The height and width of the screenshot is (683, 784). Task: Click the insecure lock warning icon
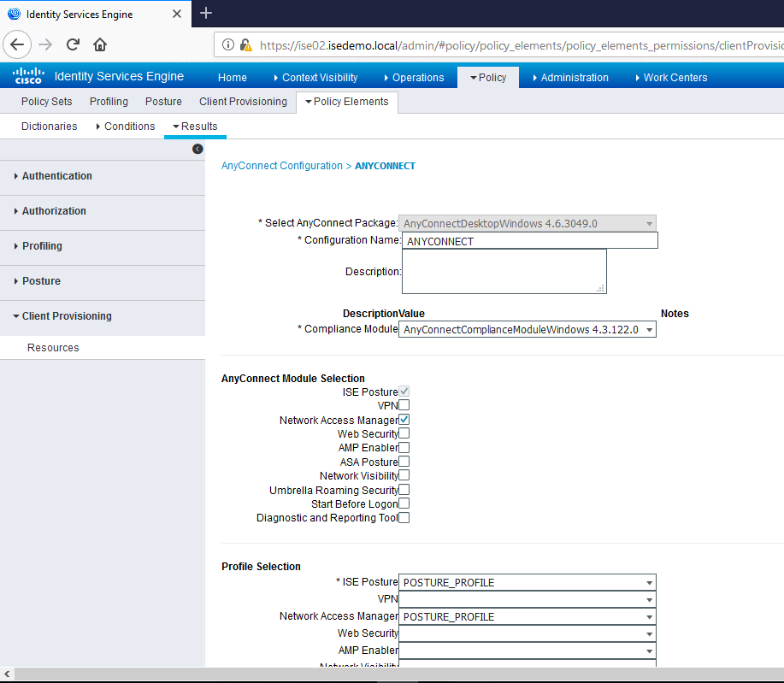pos(245,45)
